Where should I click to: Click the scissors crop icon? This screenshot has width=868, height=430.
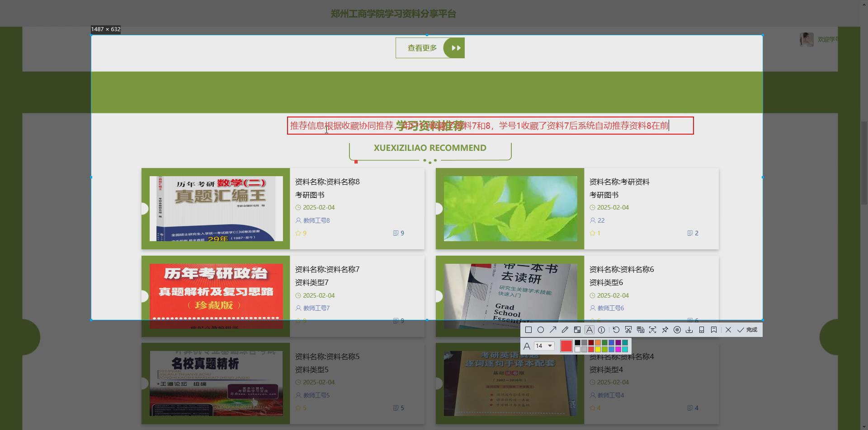point(628,330)
